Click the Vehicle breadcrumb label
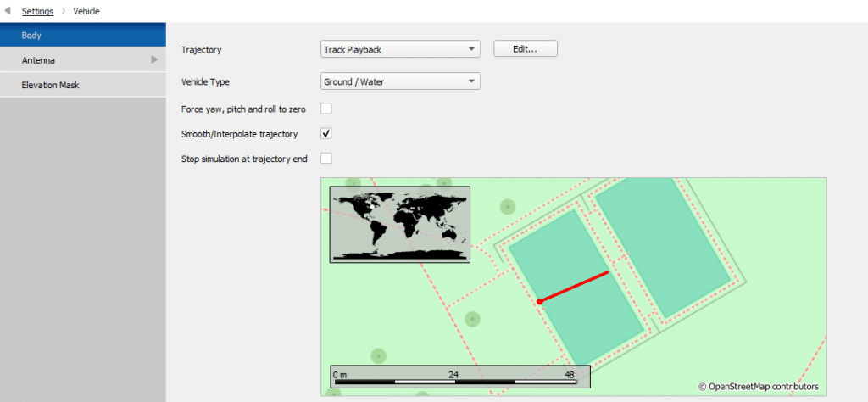 click(x=86, y=11)
